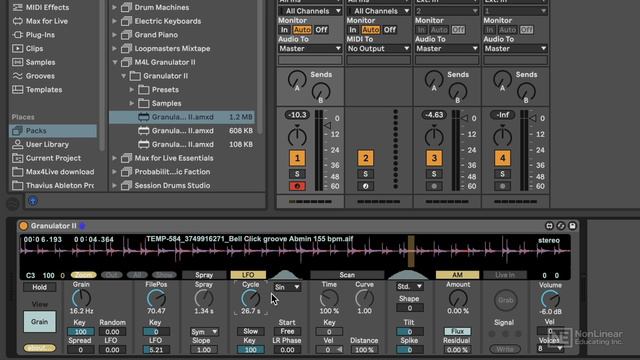Enable the Scan section header
This screenshot has width=640, height=360.
[347, 275]
